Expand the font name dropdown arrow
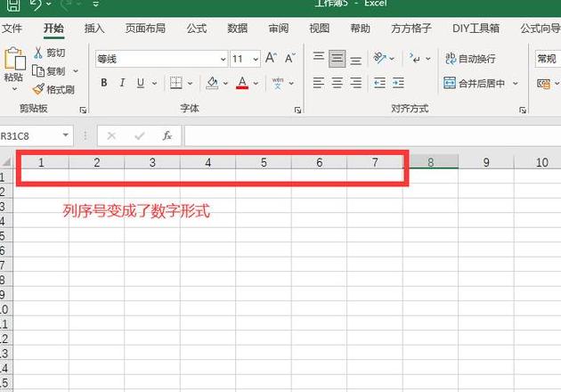Viewport: 561px width, 392px height. 223,59
